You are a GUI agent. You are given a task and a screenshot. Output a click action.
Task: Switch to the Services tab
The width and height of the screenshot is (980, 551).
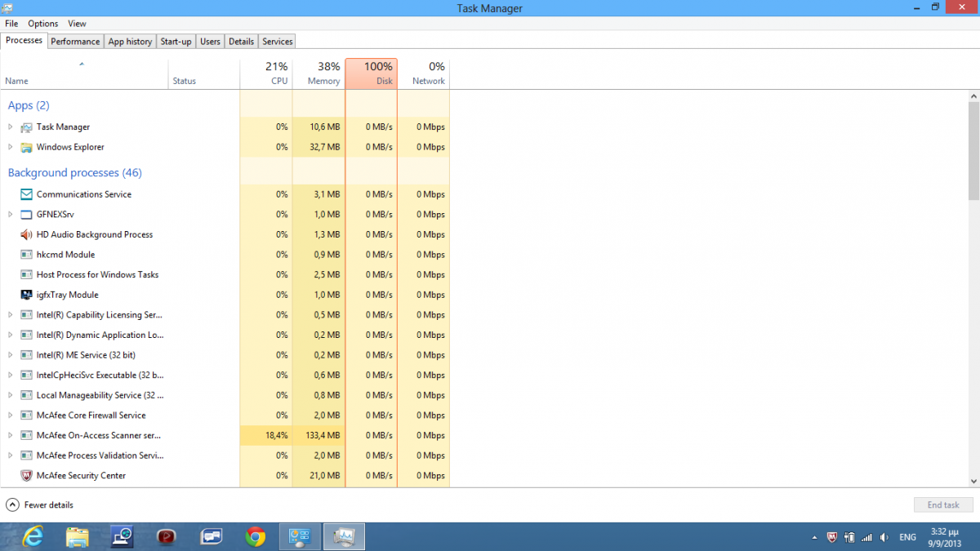tap(277, 42)
